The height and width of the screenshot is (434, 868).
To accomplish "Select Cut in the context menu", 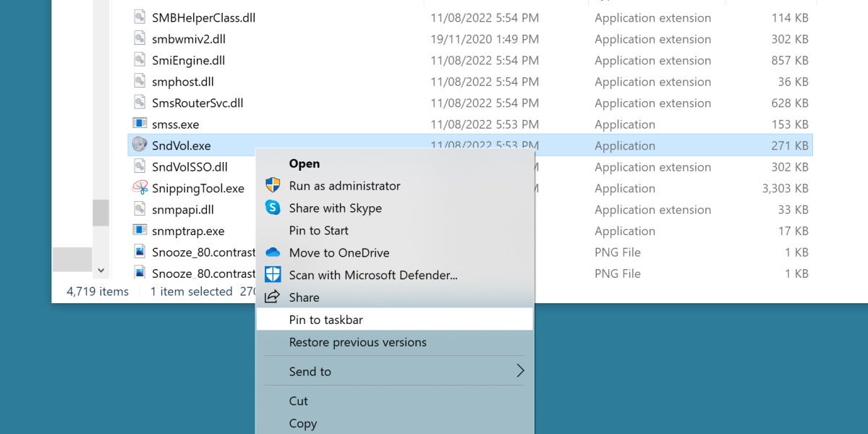I will tap(298, 401).
